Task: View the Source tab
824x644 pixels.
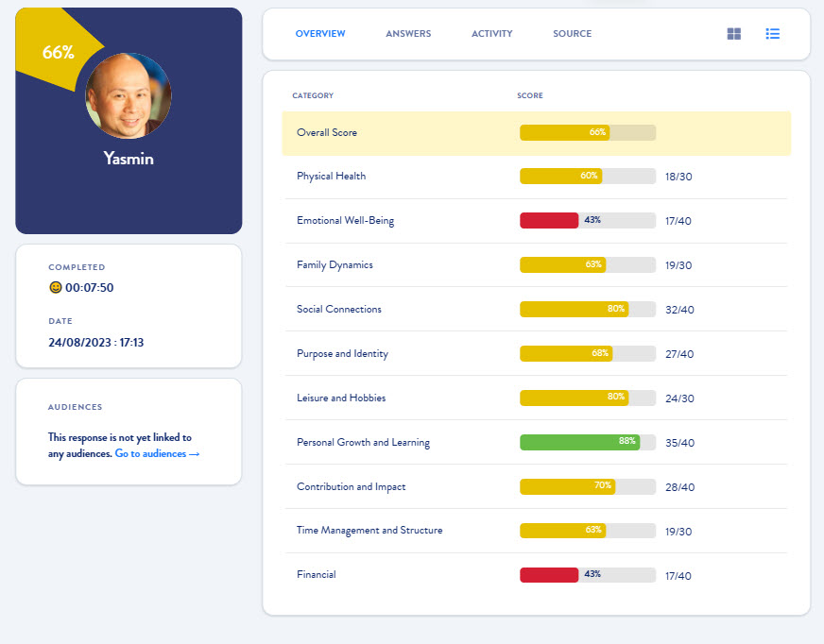Action: [x=572, y=33]
